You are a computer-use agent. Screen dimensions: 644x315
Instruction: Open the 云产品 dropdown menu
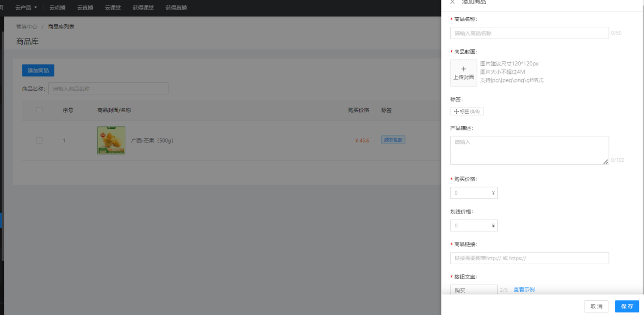[26, 8]
